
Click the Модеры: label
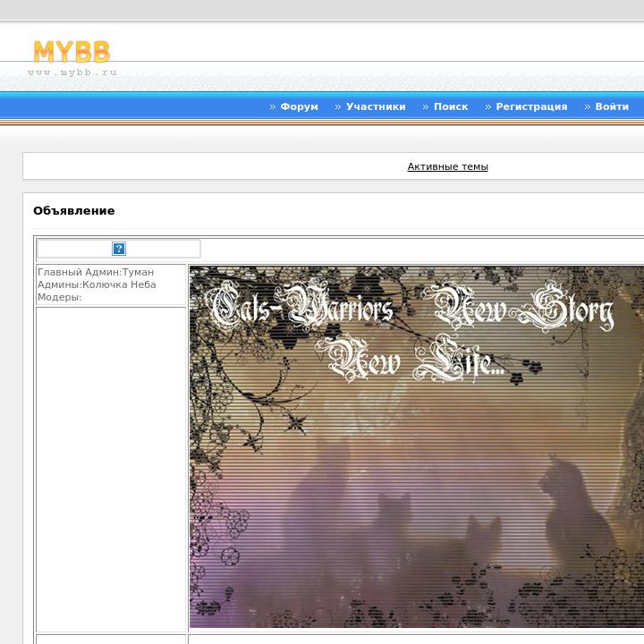[x=60, y=297]
